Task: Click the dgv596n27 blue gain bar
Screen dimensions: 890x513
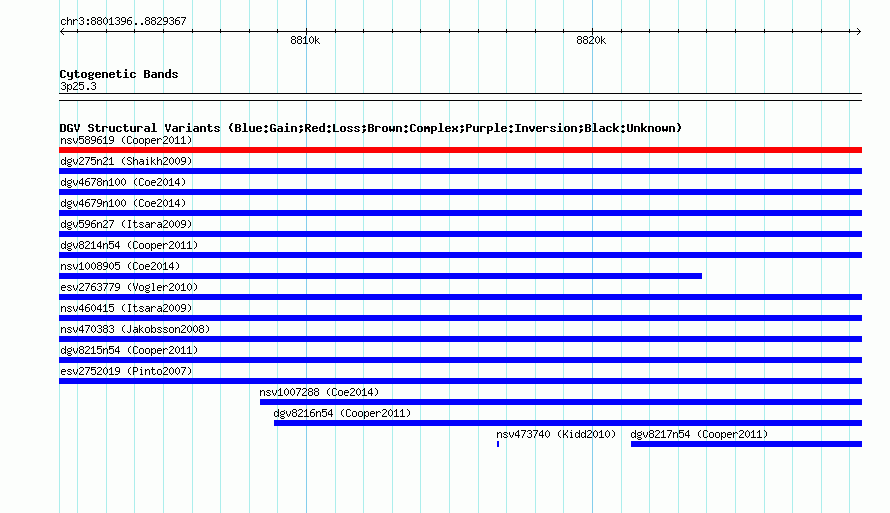Action: (x=460, y=234)
